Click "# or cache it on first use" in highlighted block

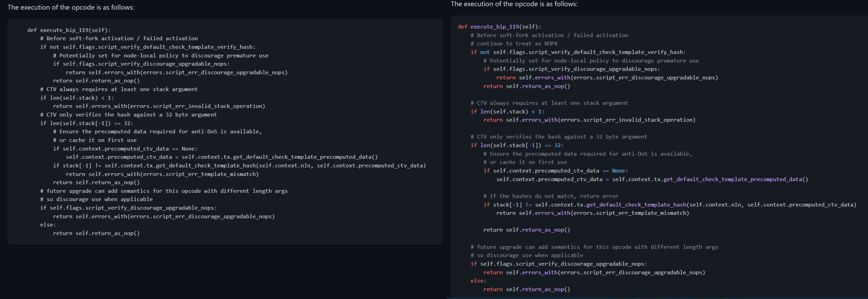(x=525, y=162)
